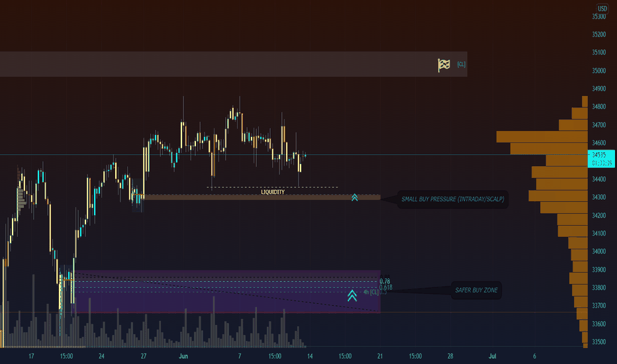This screenshot has width=617, height=364.
Task: Click the Jul month label on time axis
Action: point(493,356)
